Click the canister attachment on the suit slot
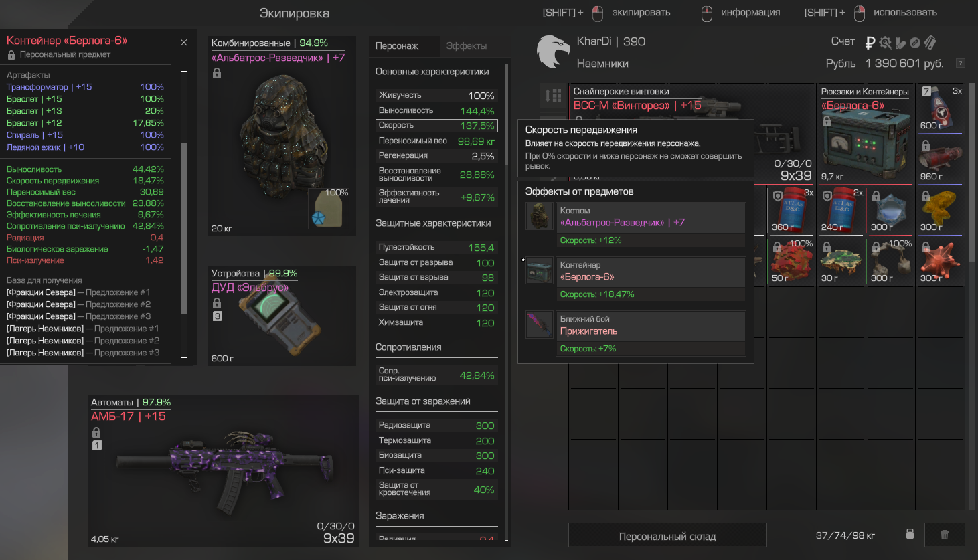The image size is (978, 560). [x=329, y=207]
